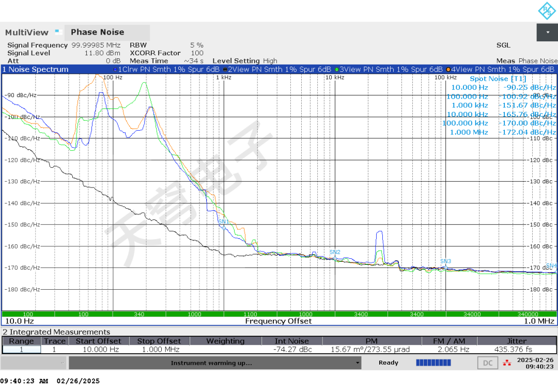Click the Weighting column header
The image size is (558, 392).
click(226, 341)
